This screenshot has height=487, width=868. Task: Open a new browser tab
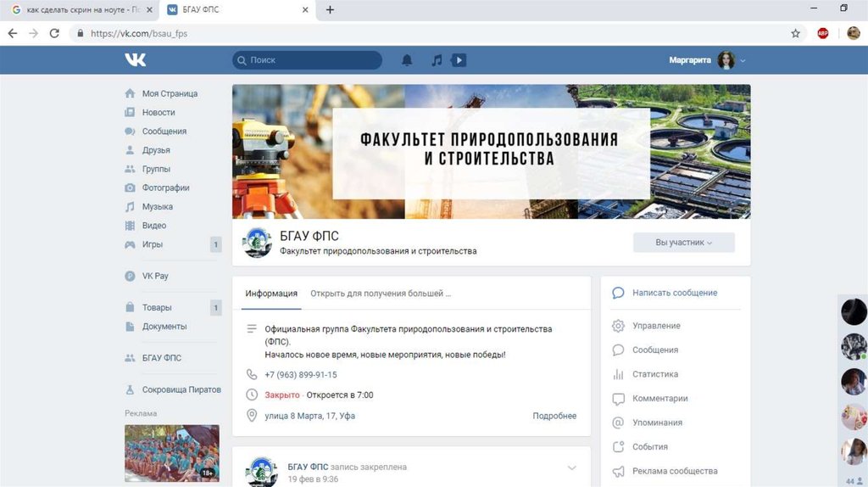pyautogui.click(x=330, y=10)
